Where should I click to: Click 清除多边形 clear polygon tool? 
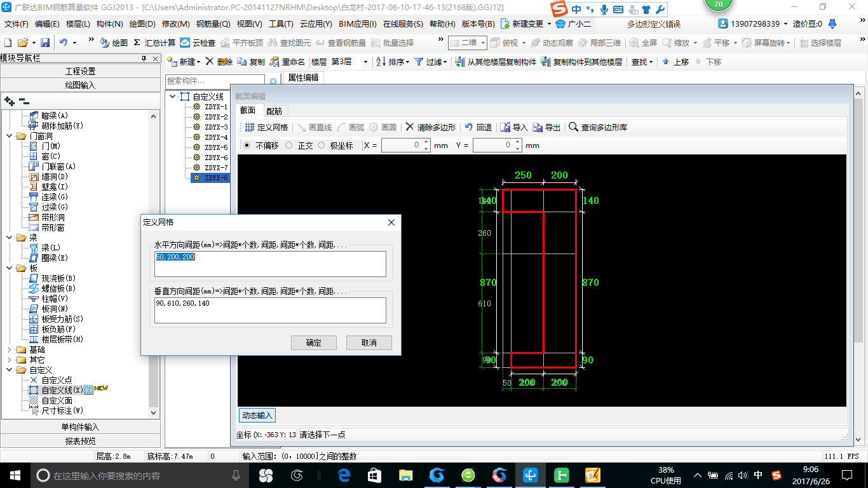click(431, 127)
